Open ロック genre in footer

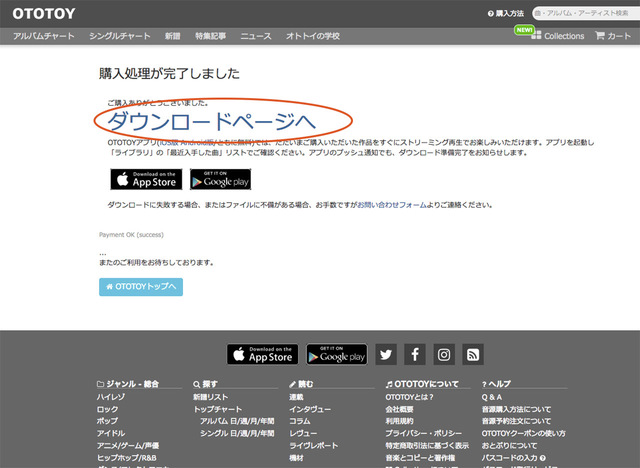[x=107, y=409]
